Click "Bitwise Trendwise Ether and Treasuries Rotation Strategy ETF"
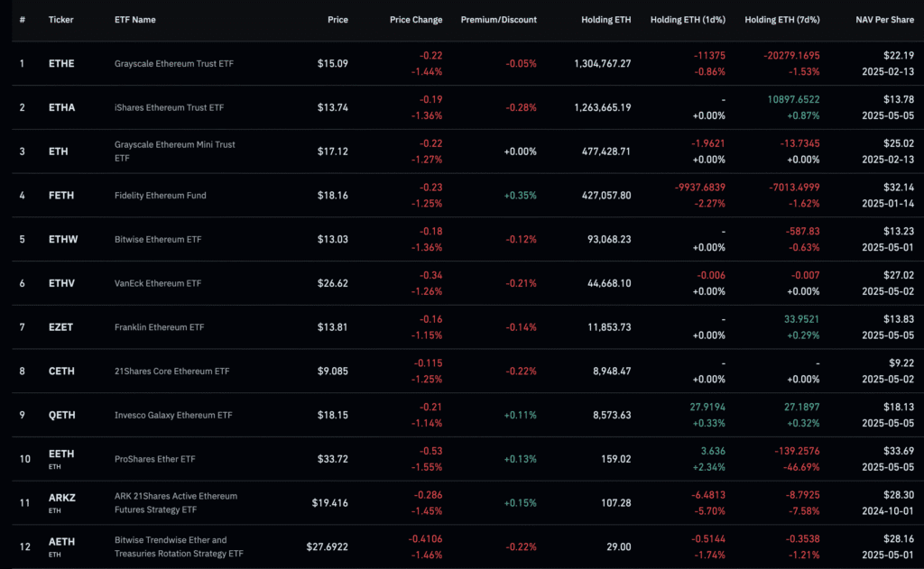Viewport: 924px width, 569px height. 179,546
